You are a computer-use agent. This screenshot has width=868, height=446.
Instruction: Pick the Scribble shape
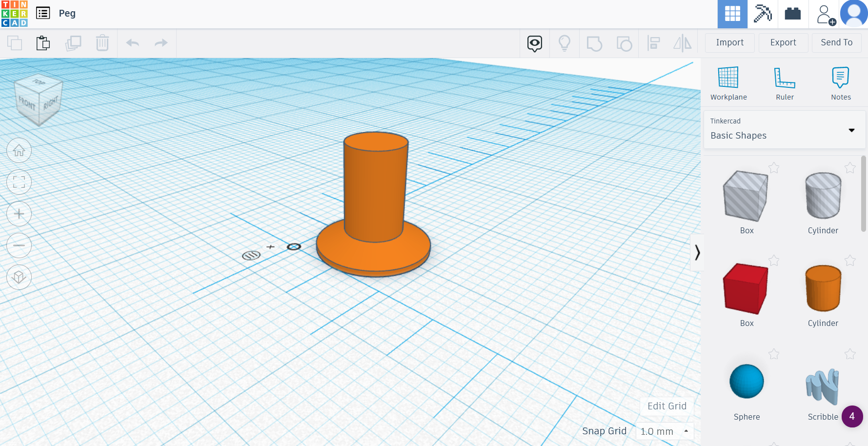(x=823, y=386)
